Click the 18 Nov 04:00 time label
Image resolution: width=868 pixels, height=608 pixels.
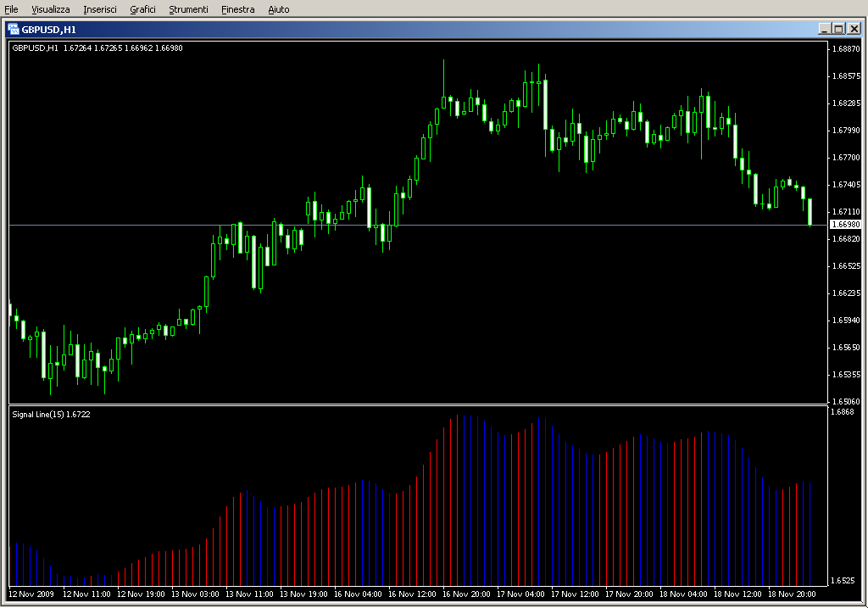click(683, 594)
